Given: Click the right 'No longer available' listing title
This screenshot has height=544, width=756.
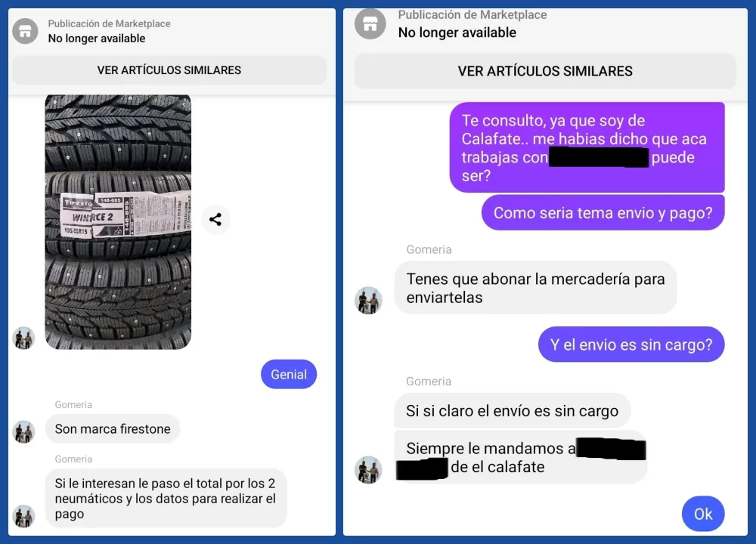Looking at the screenshot, I should [457, 32].
